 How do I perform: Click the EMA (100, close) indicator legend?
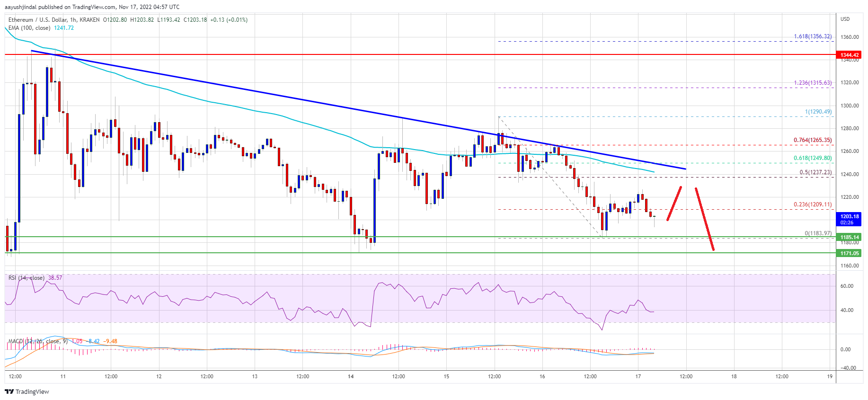point(29,28)
